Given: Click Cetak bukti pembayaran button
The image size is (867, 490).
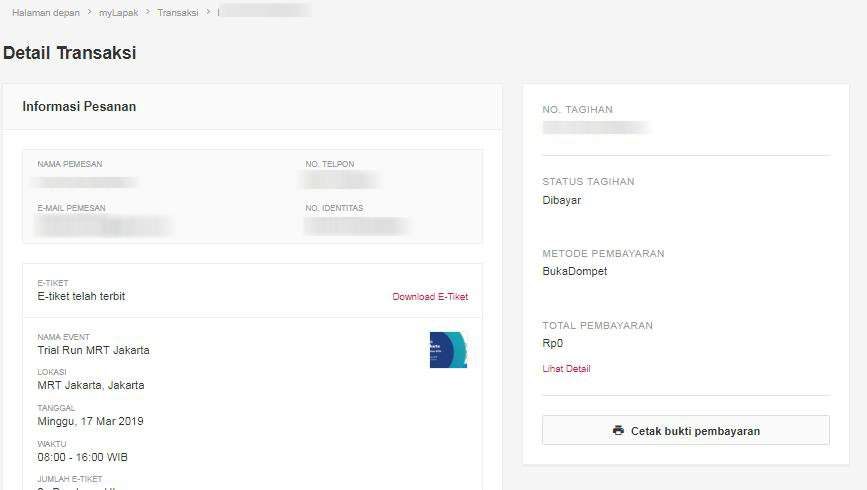Looking at the screenshot, I should coord(686,430).
